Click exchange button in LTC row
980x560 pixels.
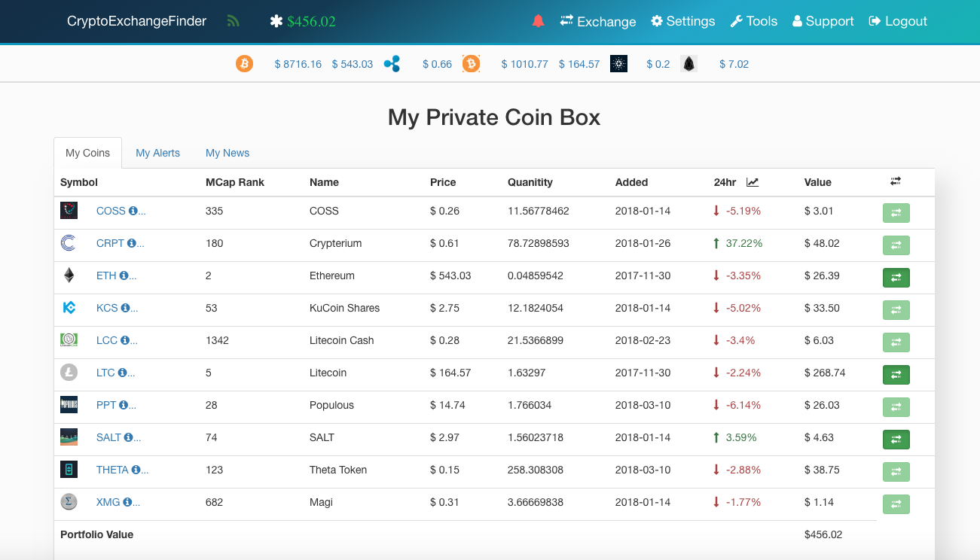(x=896, y=375)
